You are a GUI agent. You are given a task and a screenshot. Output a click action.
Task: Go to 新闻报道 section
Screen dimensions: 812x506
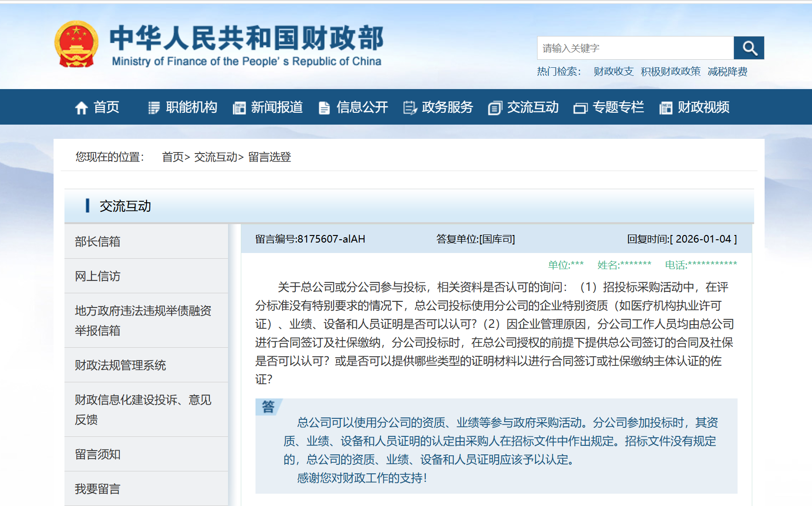277,107
